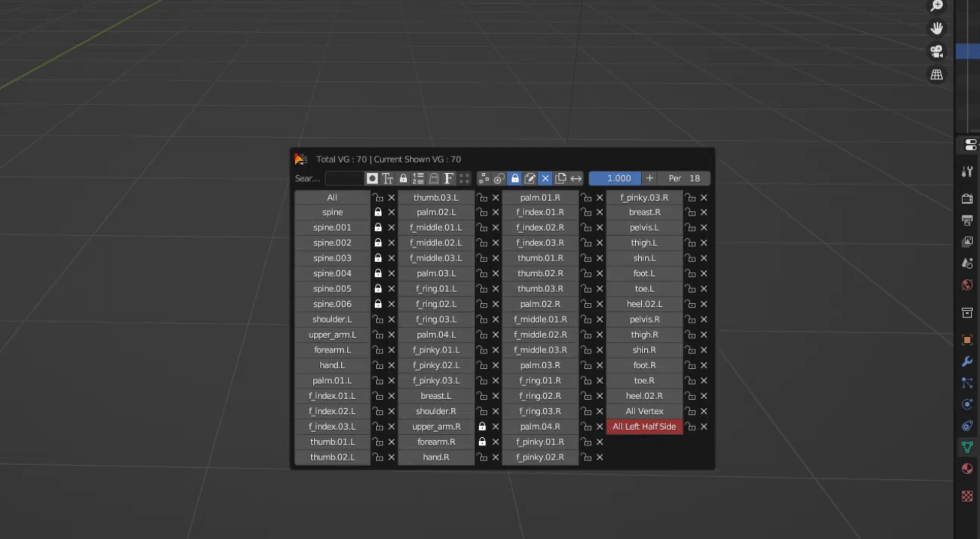
Task: Open the Render properties tab
Action: (967, 199)
